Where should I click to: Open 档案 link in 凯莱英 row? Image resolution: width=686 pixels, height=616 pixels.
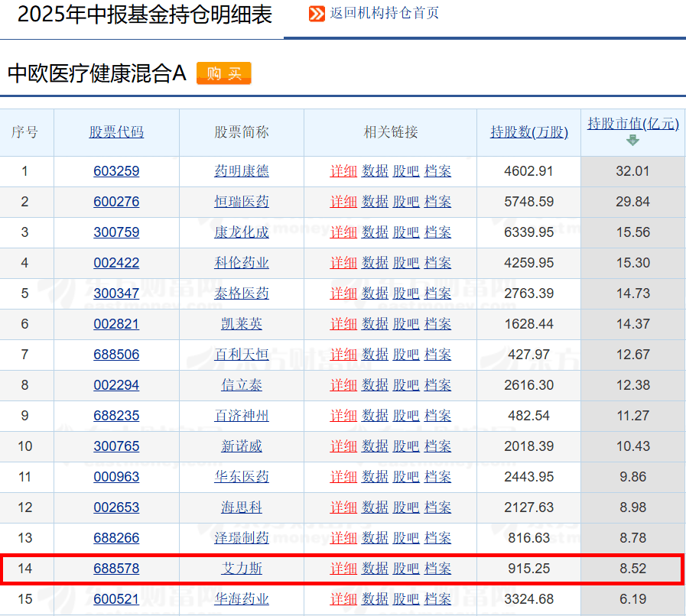(x=437, y=324)
